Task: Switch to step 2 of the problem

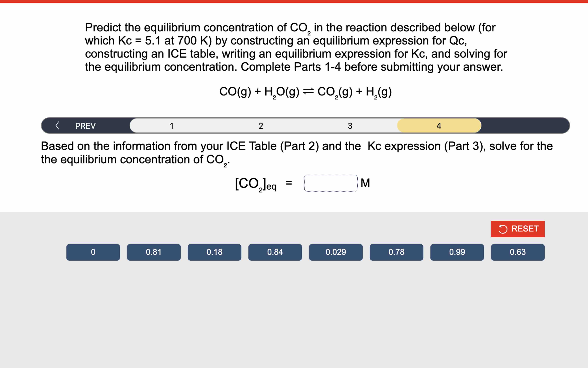Action: tap(261, 126)
